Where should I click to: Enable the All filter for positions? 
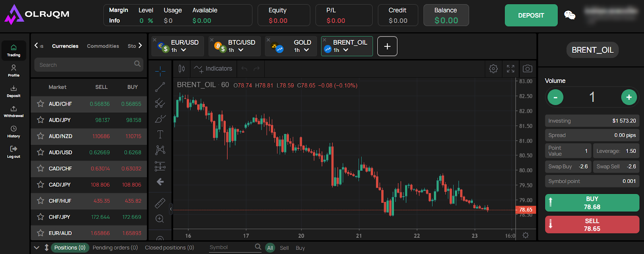[x=270, y=248]
